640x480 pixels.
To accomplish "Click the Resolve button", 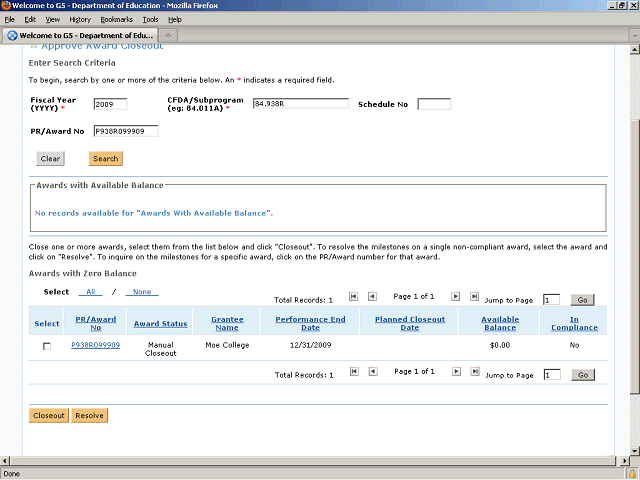I will click(89, 416).
